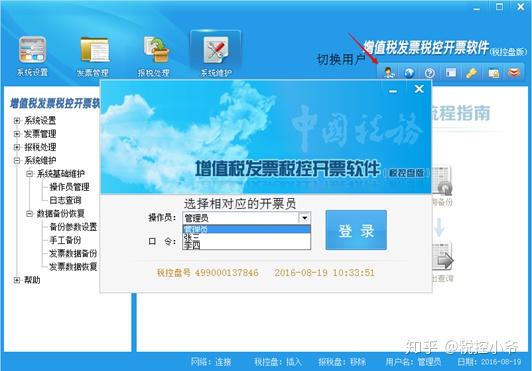The image size is (532, 371).
Task: Select 李四 in operator dropdown list
Action: [x=246, y=245]
